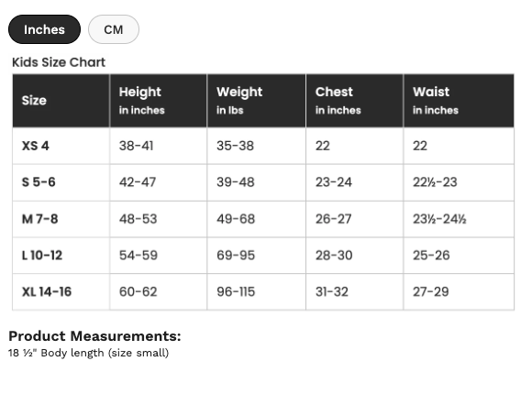Click the Kids Size Chart title
Viewport: 532px width, 405px height.
59,62
